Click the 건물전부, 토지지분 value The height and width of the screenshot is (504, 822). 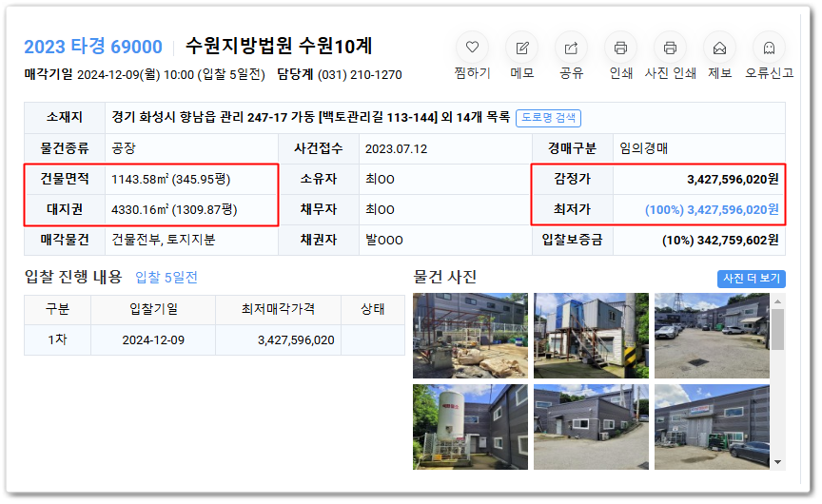[x=164, y=240]
